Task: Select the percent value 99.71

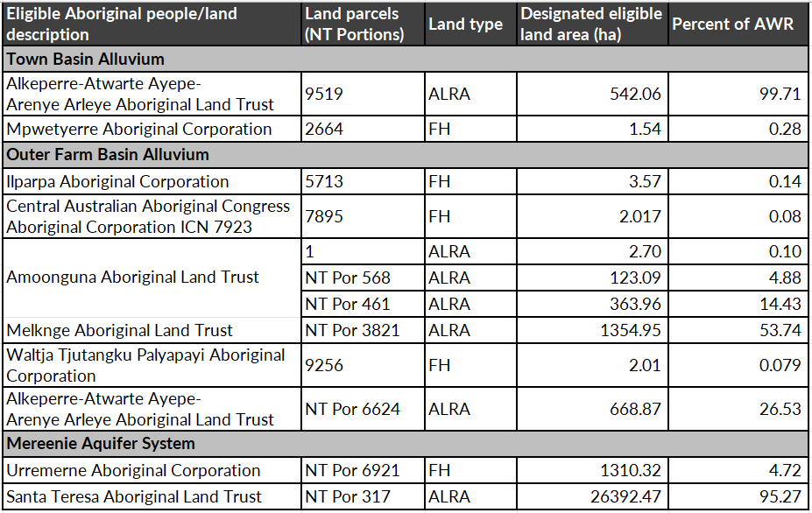Action: pos(780,94)
